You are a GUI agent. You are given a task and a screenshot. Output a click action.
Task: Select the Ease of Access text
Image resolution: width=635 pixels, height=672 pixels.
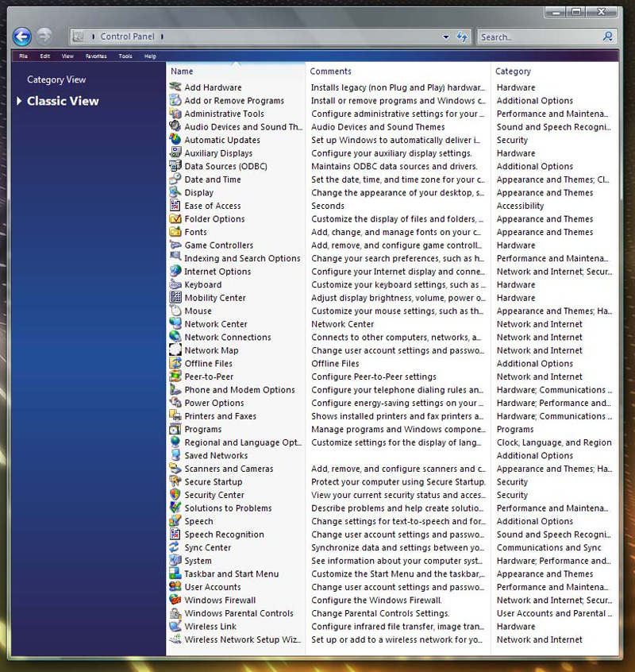pyautogui.click(x=213, y=206)
